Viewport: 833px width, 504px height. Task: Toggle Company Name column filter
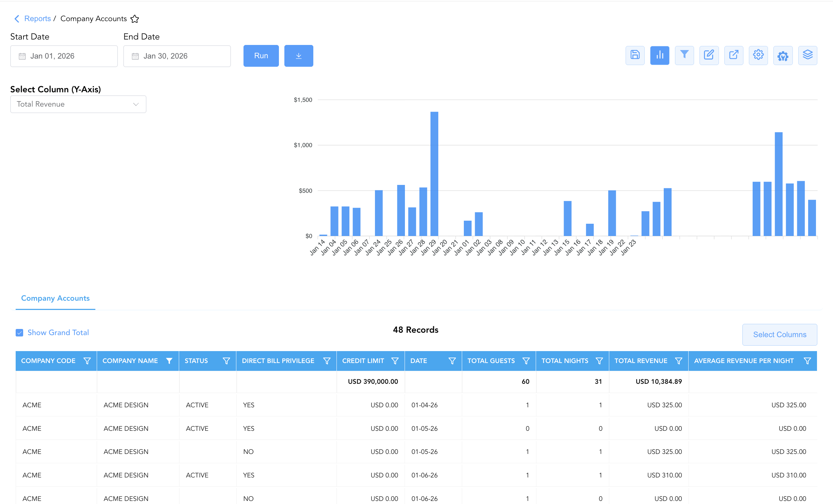pyautogui.click(x=169, y=361)
